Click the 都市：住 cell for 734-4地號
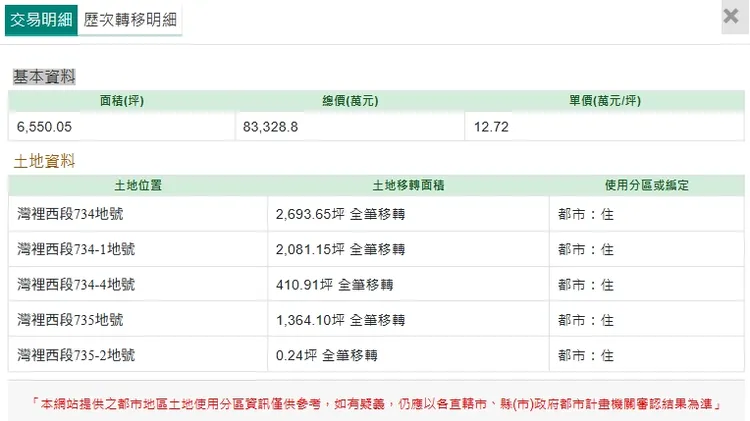Viewport: 750px width, 421px height. (x=647, y=285)
